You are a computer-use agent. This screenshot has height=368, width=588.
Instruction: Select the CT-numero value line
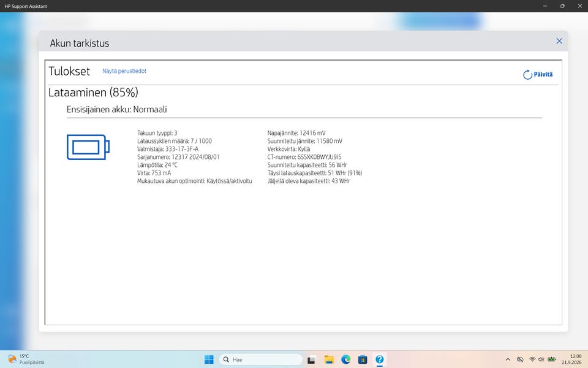coord(304,157)
